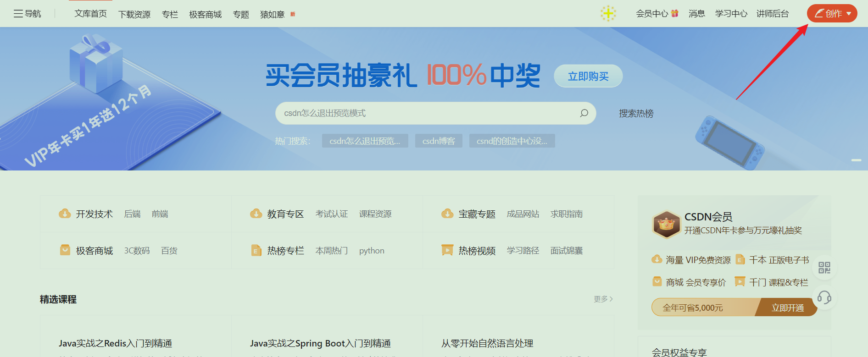The height and width of the screenshot is (357, 868).
Task: Click the 立即开通 membership button
Action: (788, 308)
